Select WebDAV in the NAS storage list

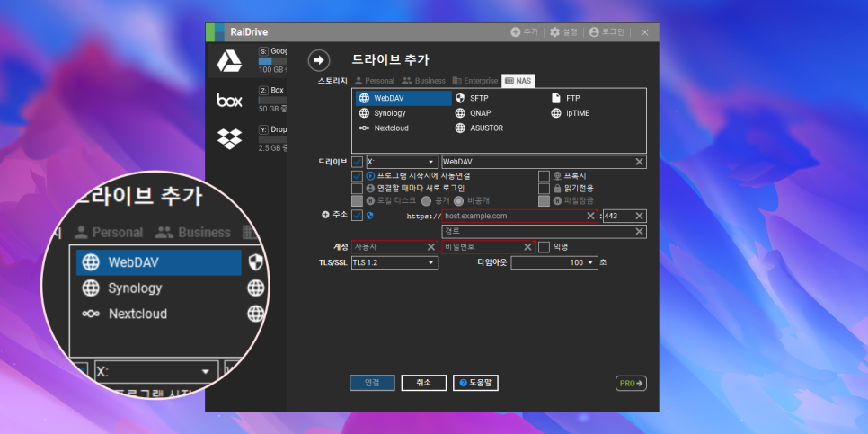coord(403,99)
